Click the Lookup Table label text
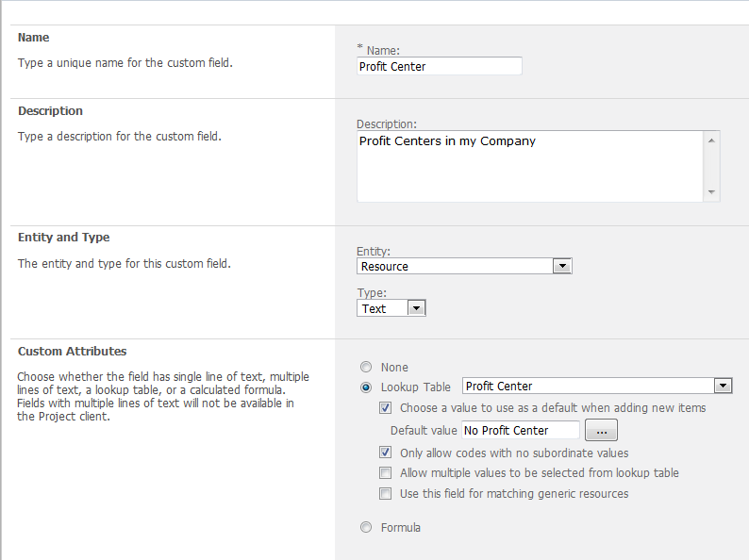The width and height of the screenshot is (749, 560). point(416,387)
